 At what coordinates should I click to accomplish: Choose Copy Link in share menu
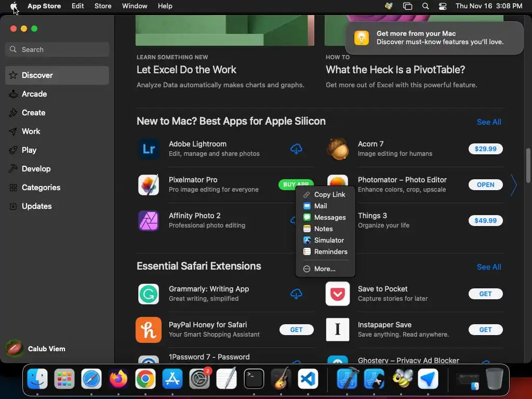point(325,194)
